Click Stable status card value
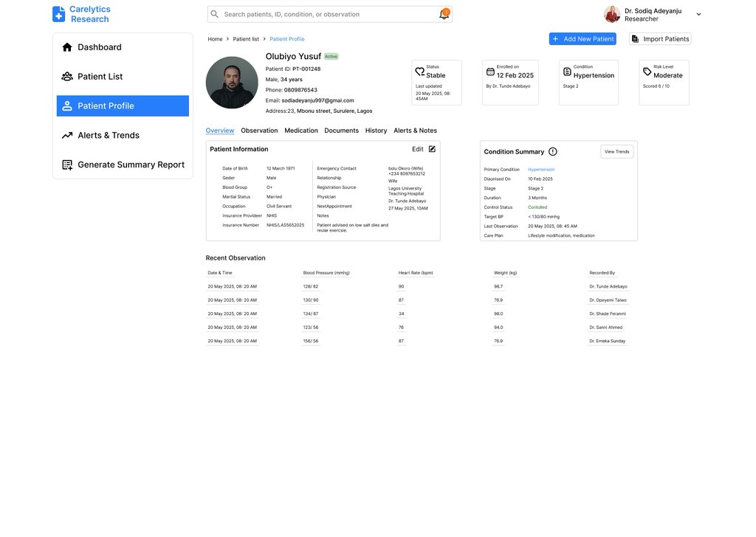The height and width of the screenshot is (537, 756). 436,76
